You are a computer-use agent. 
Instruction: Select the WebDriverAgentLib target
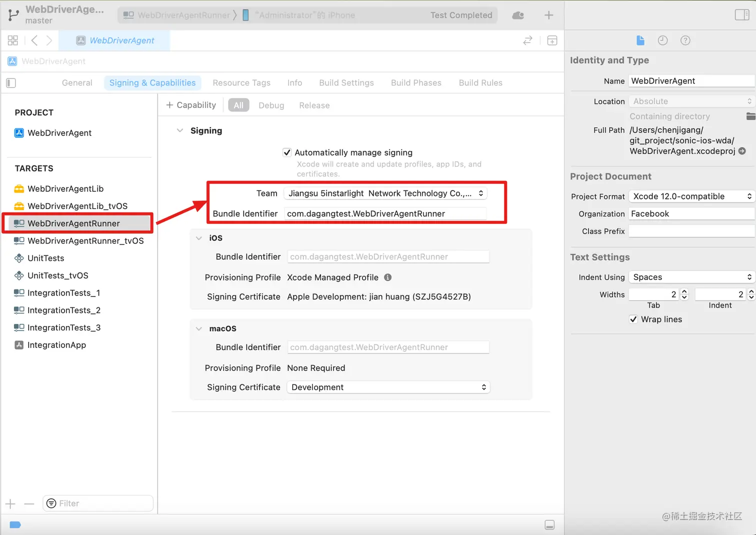point(59,189)
